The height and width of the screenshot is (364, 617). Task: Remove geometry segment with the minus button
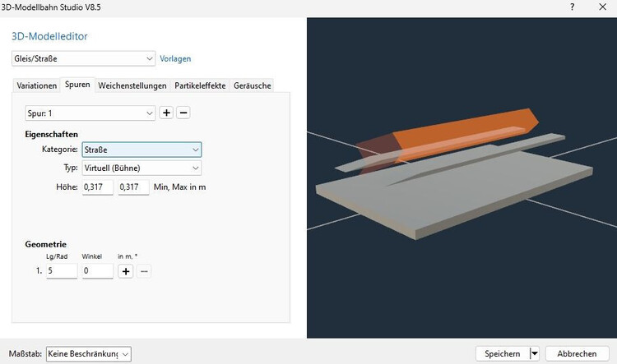143,270
